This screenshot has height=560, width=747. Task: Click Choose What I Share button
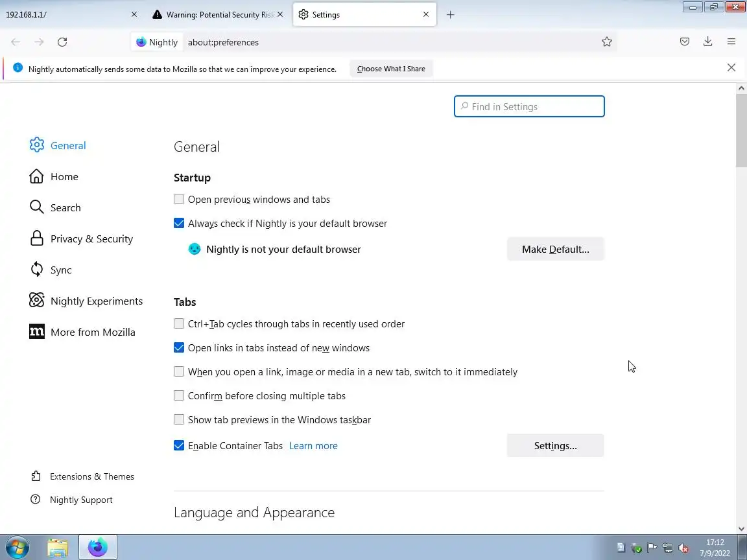tap(391, 69)
